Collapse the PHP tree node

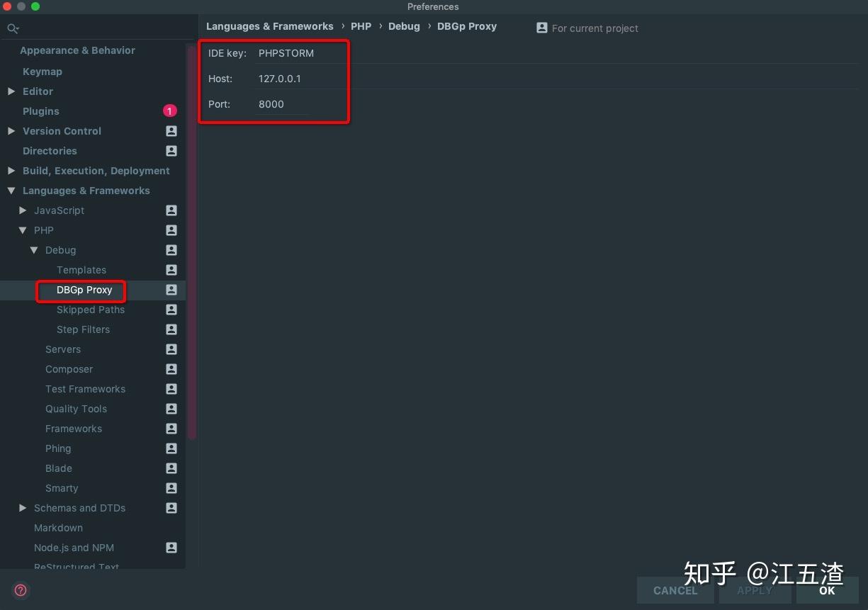coord(23,230)
